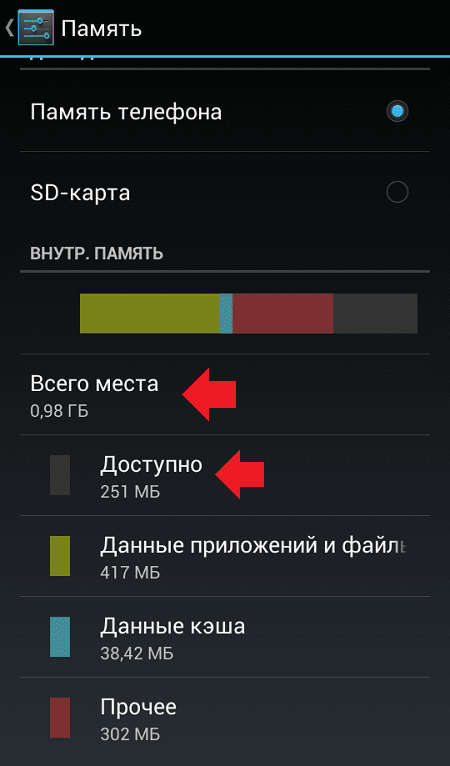This screenshot has height=766, width=450.
Task: Click teal cache segment of usage bar
Action: point(226,313)
